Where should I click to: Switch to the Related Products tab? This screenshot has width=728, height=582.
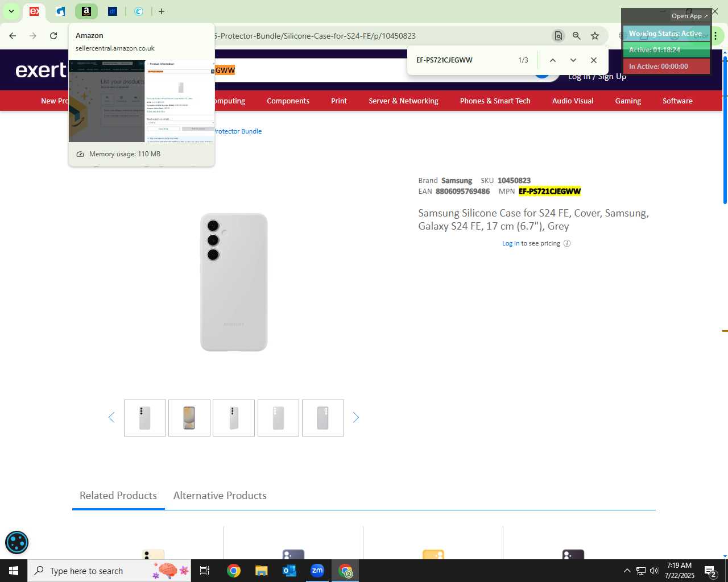118,496
